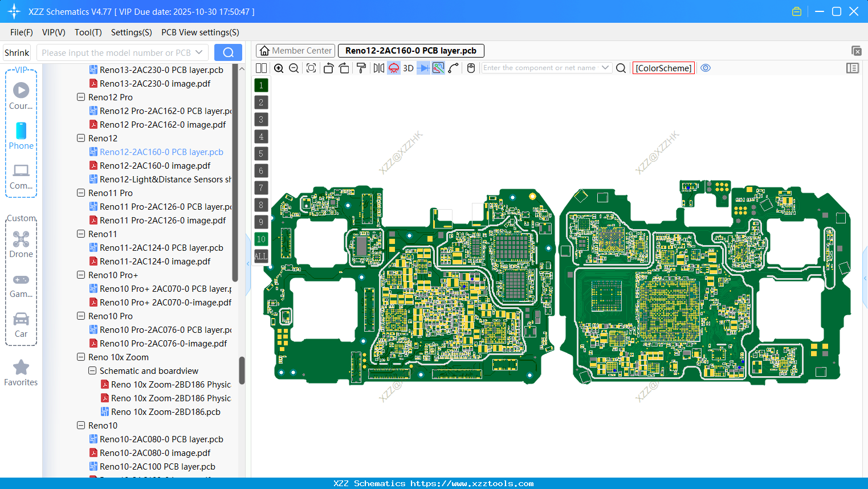Collapse the Reno 10x Zoom node

(x=80, y=357)
